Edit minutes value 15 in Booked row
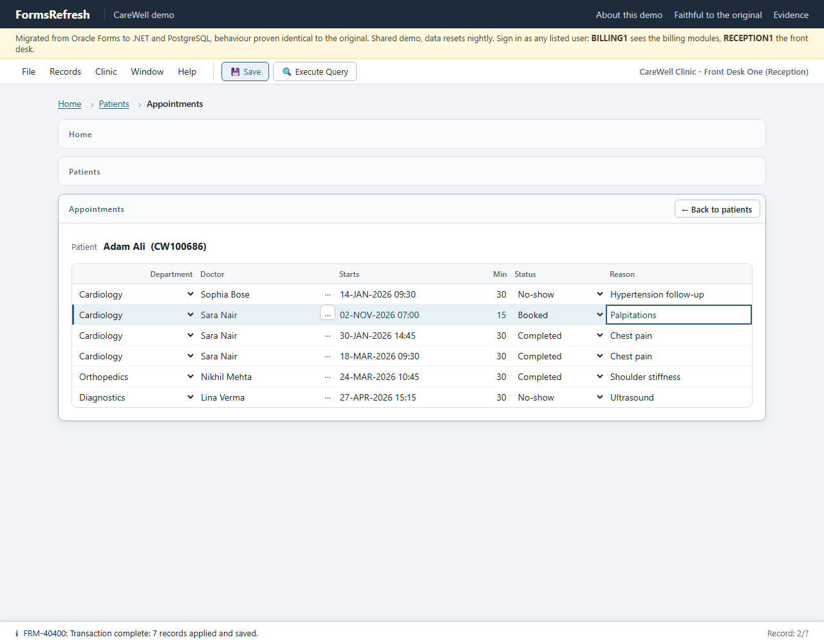Viewport: 824px width, 644px height. (x=496, y=315)
